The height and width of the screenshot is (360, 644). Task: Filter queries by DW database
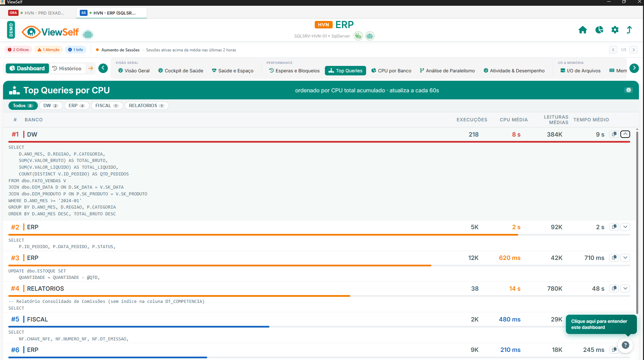coord(51,105)
